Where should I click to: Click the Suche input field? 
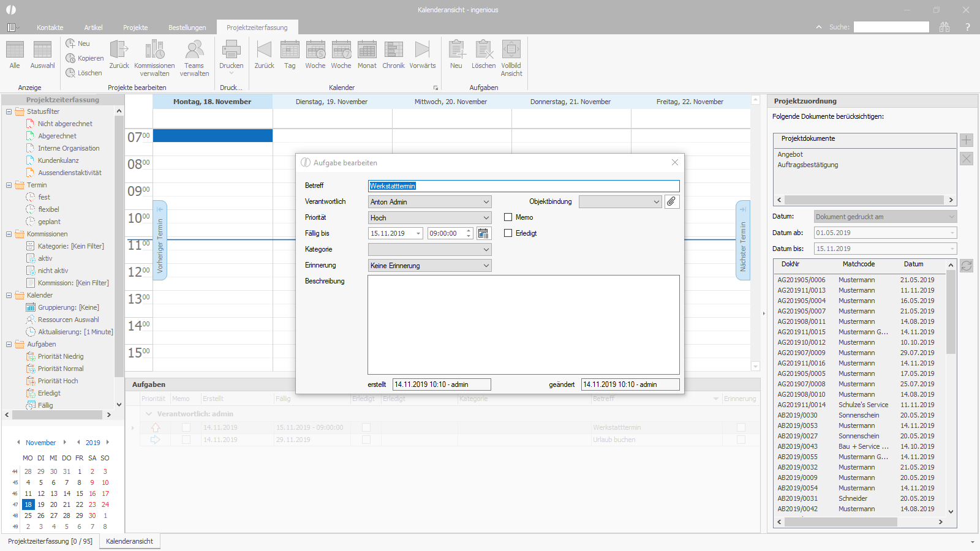coord(891,27)
